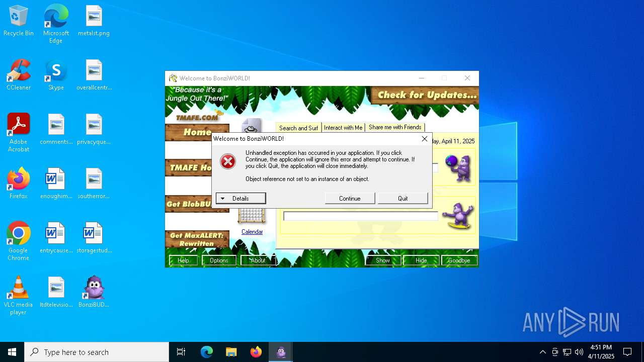The height and width of the screenshot is (362, 644).
Task: Open the TMAFE Home sign button
Action: 189,167
